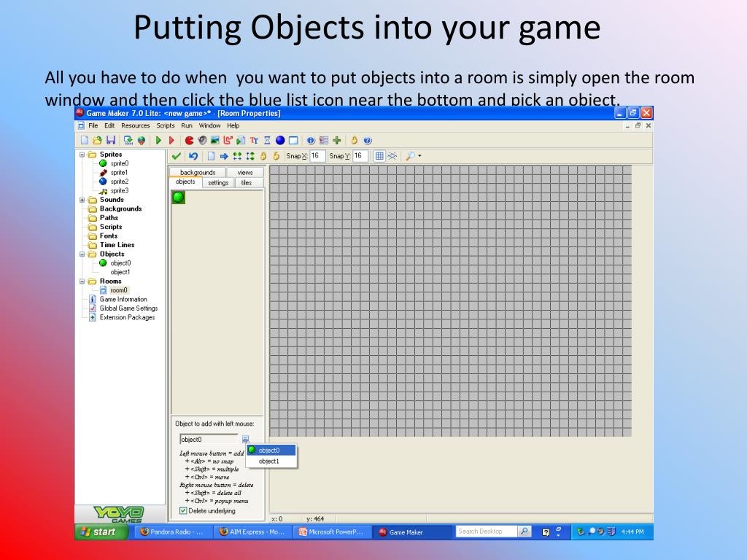The width and height of the screenshot is (747, 560).
Task: Open Global Game Settings tree entry
Action: click(x=128, y=308)
